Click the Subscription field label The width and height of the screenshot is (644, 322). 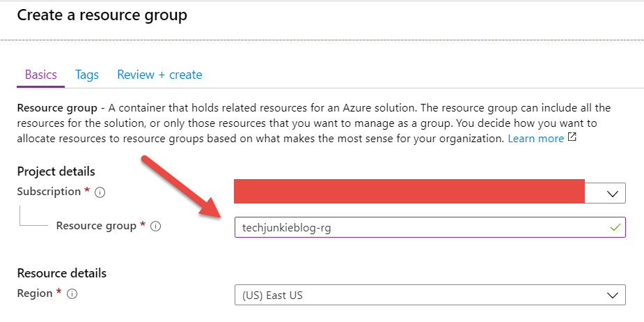[49, 191]
